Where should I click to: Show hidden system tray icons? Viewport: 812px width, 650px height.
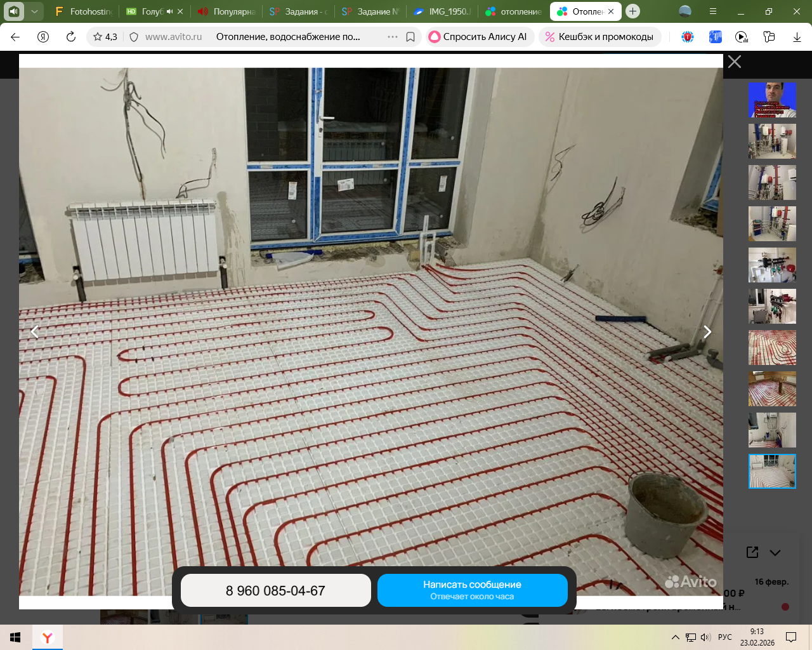click(676, 637)
